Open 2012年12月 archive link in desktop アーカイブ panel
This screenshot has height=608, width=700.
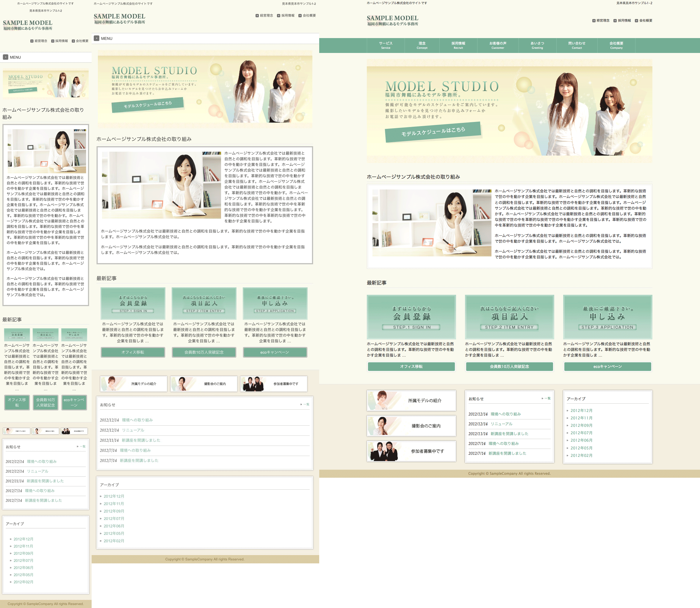[x=581, y=410]
